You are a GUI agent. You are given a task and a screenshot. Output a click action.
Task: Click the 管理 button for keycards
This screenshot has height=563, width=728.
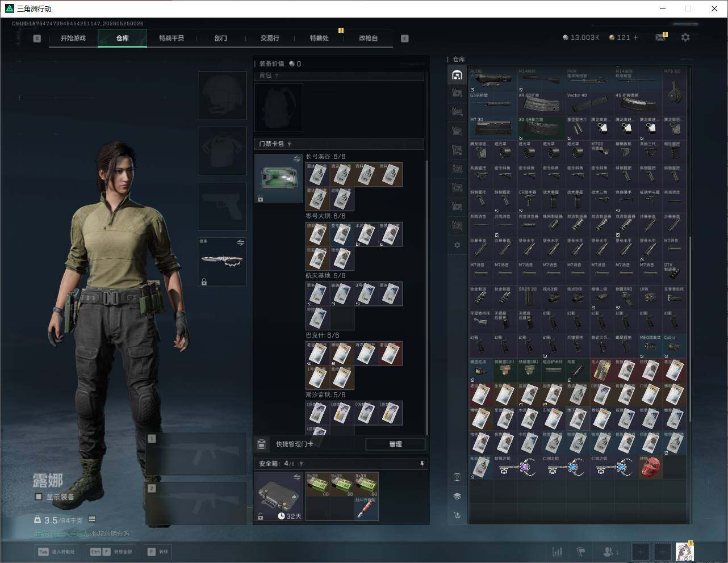coord(395,444)
